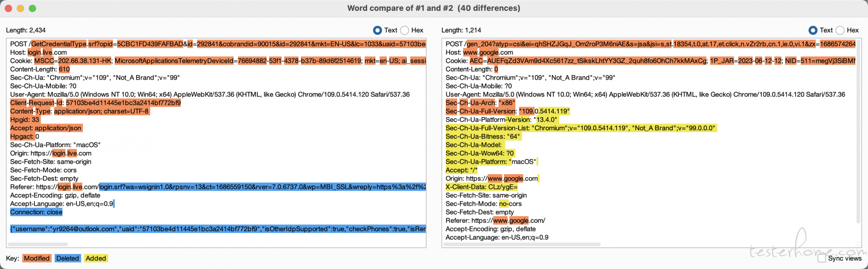Click the Added key color swatch
The height and width of the screenshot is (269, 868).
pos(96,258)
